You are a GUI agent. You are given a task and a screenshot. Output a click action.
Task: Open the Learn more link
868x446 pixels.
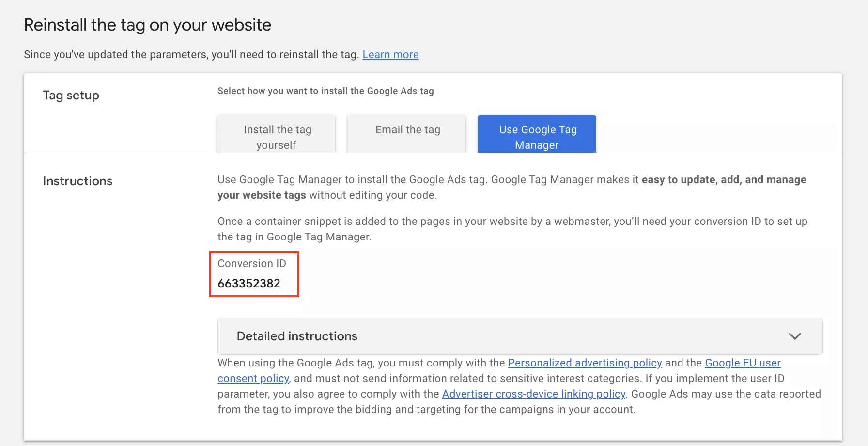click(390, 54)
